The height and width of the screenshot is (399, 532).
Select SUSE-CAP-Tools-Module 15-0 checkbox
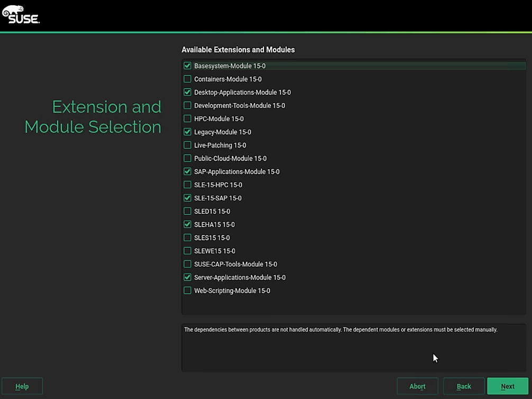point(187,264)
